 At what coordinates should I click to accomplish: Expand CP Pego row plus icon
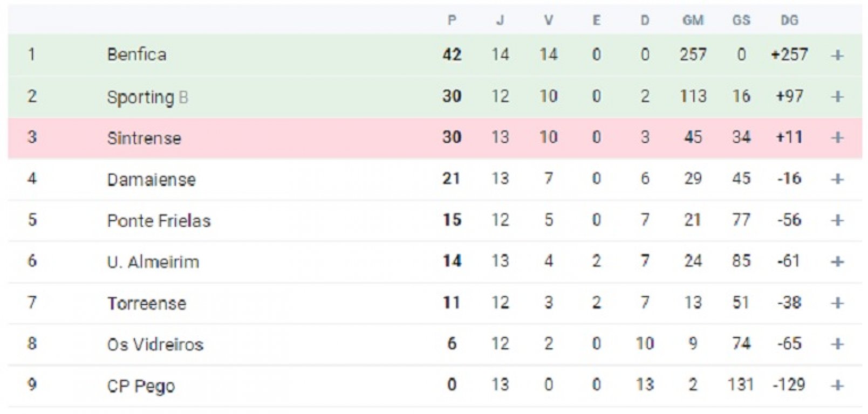(x=837, y=385)
